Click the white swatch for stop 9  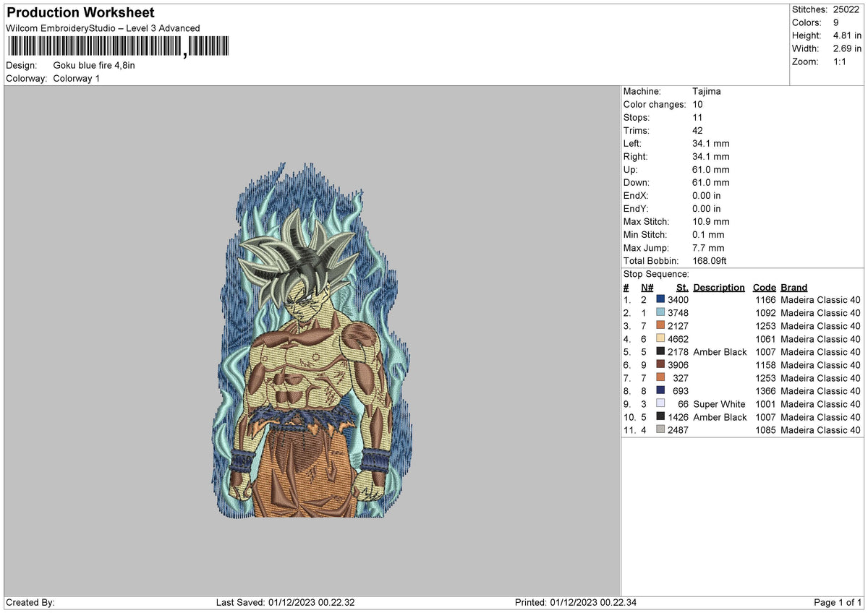(x=660, y=403)
